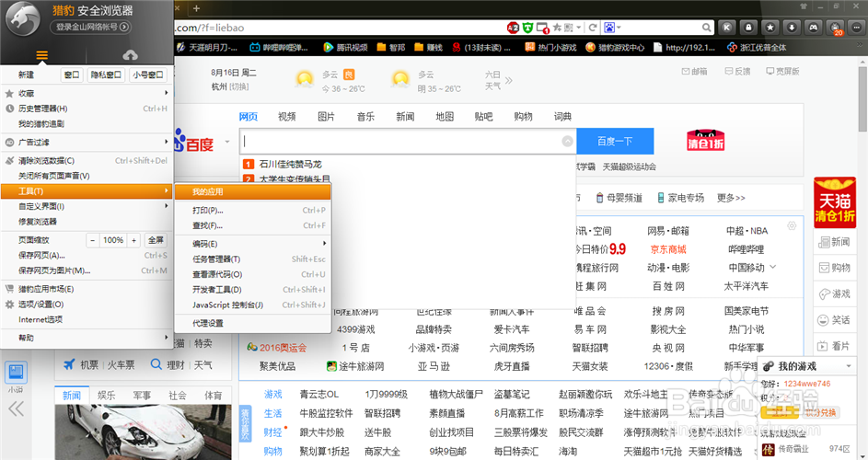Viewport: 868px width, 460px height.
Task: Click the lock toolbar button
Action: point(748,27)
